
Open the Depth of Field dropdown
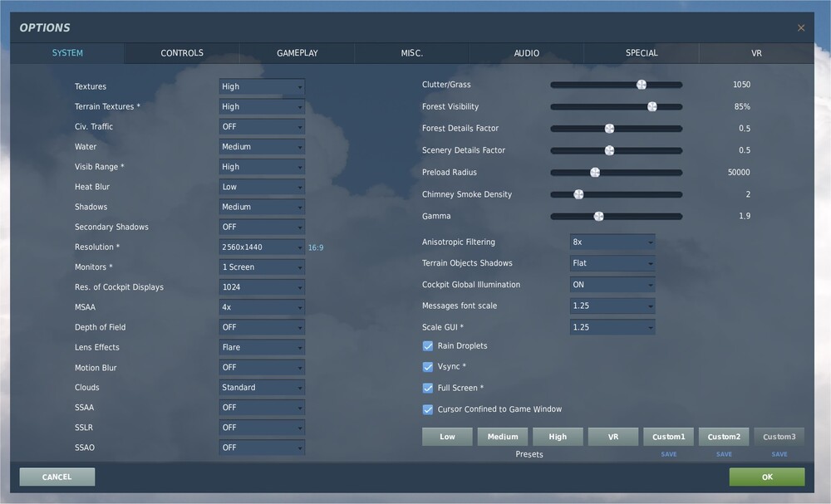pos(262,327)
